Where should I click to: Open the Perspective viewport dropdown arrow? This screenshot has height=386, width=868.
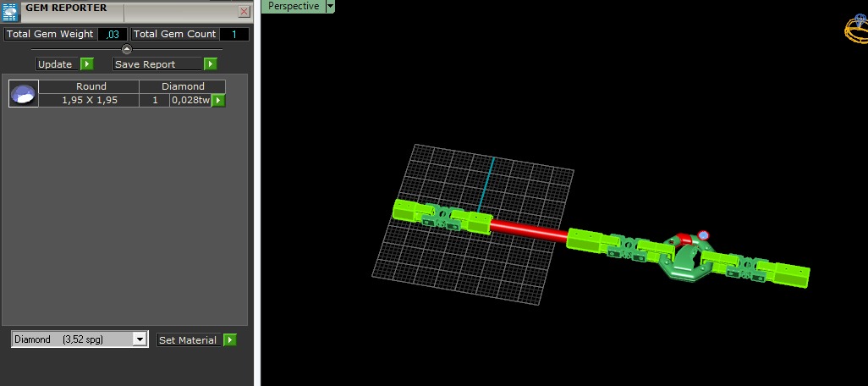(x=331, y=6)
